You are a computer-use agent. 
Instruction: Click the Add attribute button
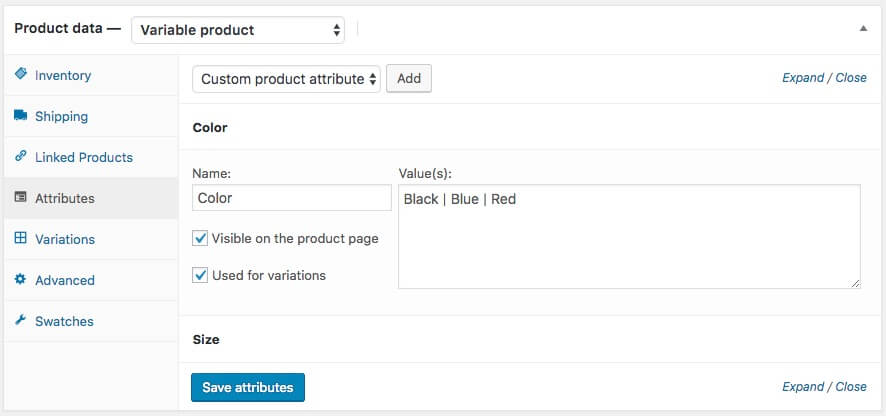409,78
